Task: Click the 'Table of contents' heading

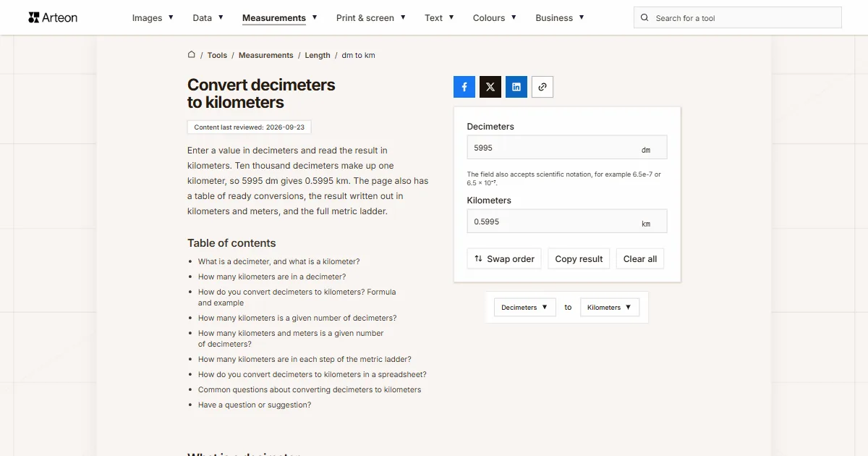Action: [x=231, y=243]
